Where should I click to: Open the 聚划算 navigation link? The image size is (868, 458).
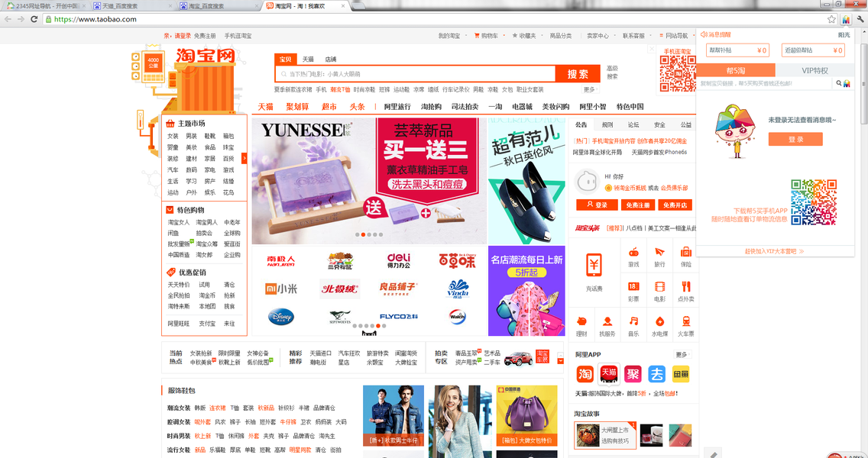point(297,107)
